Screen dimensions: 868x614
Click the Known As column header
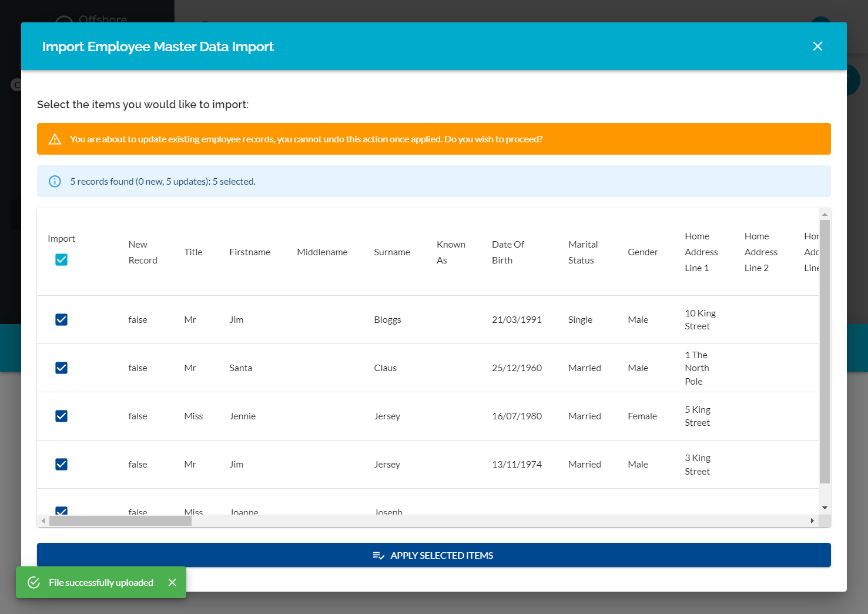pyautogui.click(x=451, y=252)
